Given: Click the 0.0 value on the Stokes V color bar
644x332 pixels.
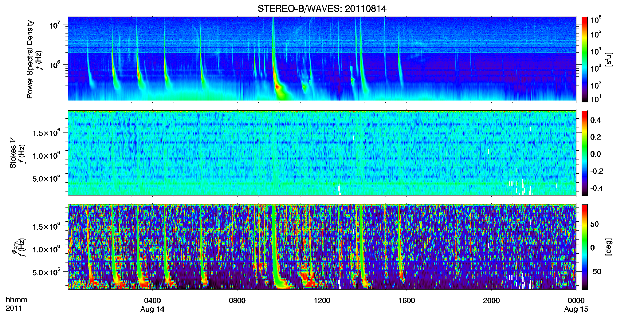Looking at the screenshot, I should pos(595,154).
